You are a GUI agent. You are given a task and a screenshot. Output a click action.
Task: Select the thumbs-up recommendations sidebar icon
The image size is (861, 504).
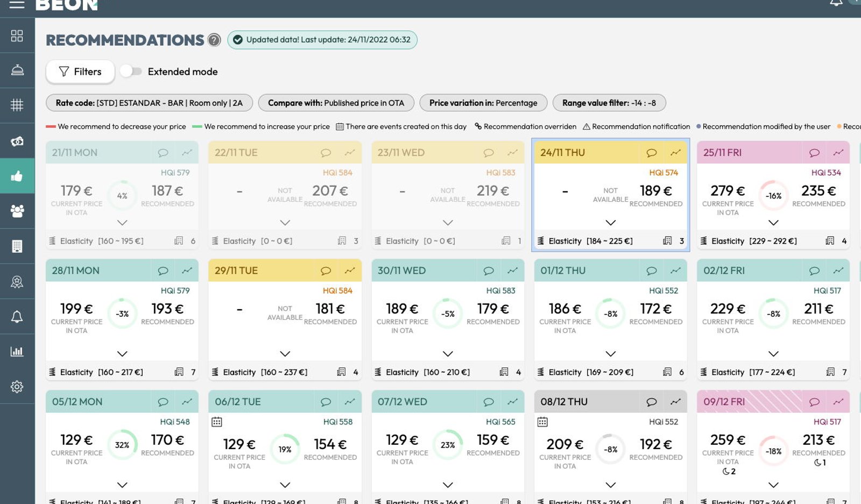(x=17, y=176)
